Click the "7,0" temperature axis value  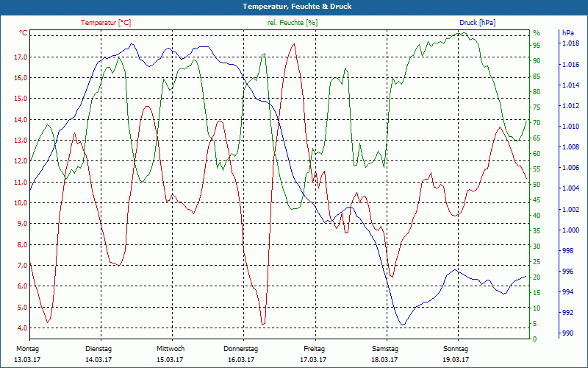pyautogui.click(x=23, y=265)
